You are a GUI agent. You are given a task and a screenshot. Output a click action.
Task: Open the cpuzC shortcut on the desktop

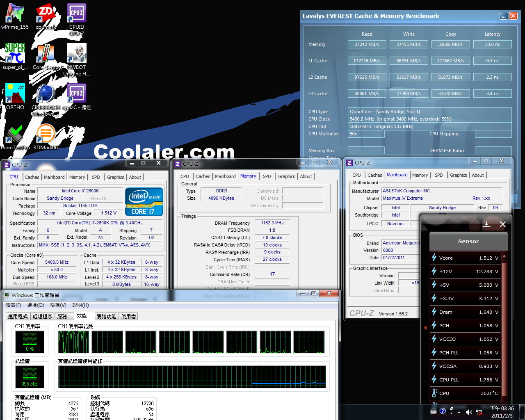[x=77, y=97]
